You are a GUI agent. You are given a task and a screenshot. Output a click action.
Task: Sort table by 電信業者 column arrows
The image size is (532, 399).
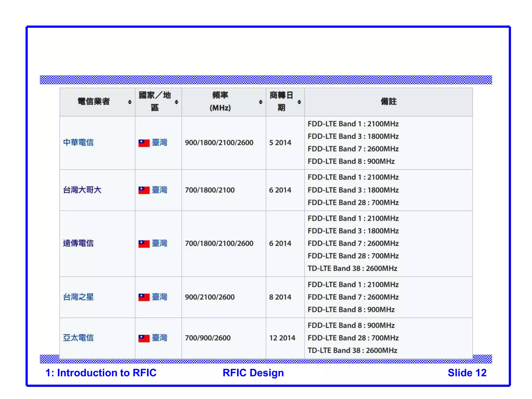[x=130, y=102]
